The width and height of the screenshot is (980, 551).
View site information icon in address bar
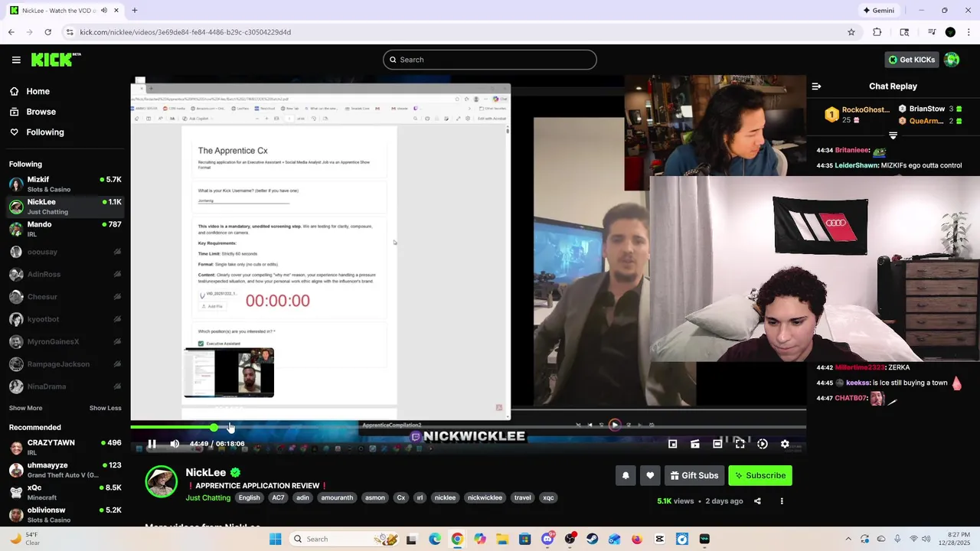(70, 32)
